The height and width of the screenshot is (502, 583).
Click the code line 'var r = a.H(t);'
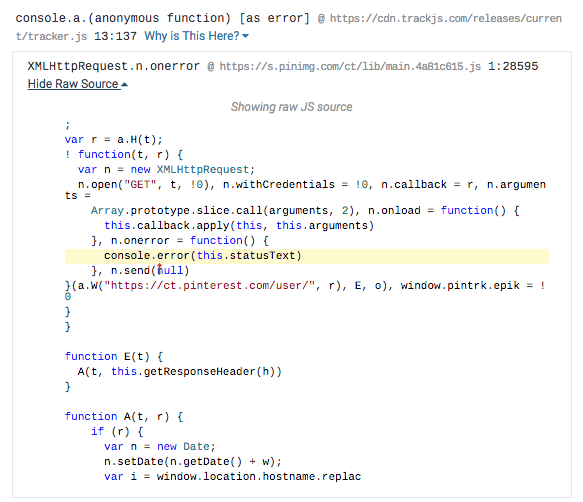(114, 140)
